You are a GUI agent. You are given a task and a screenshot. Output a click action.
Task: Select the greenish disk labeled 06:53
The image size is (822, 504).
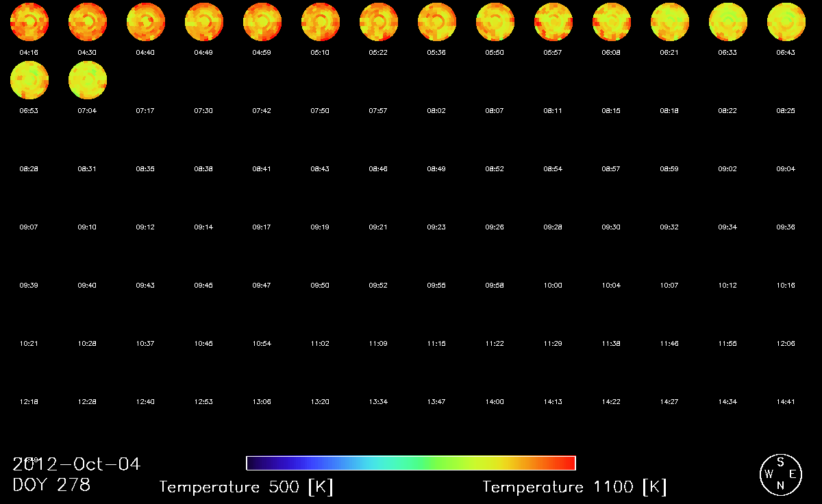click(29, 80)
